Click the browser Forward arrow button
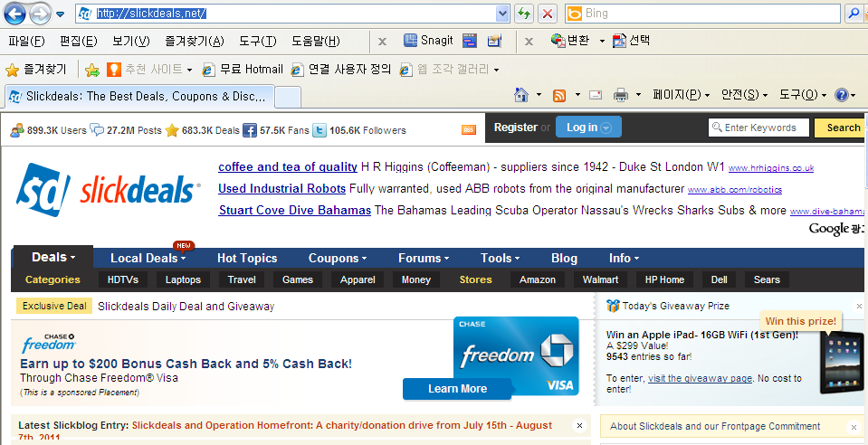868x445 pixels. coord(39,14)
